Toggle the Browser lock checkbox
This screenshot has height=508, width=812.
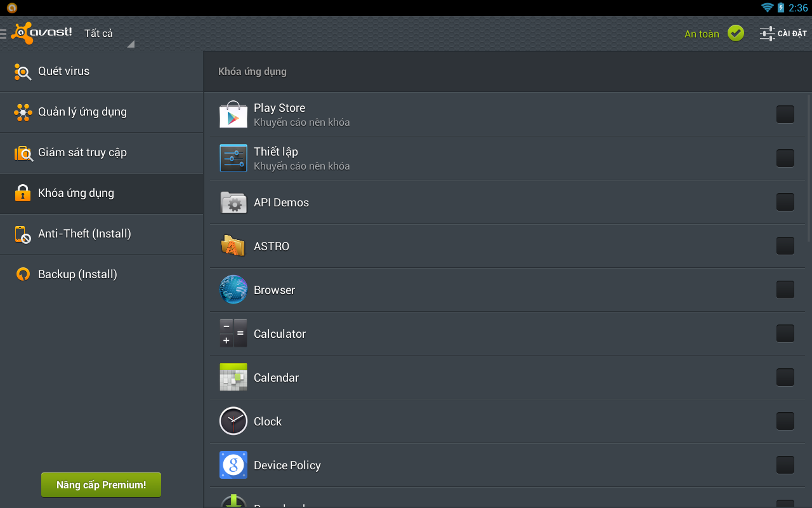pyautogui.click(x=785, y=290)
